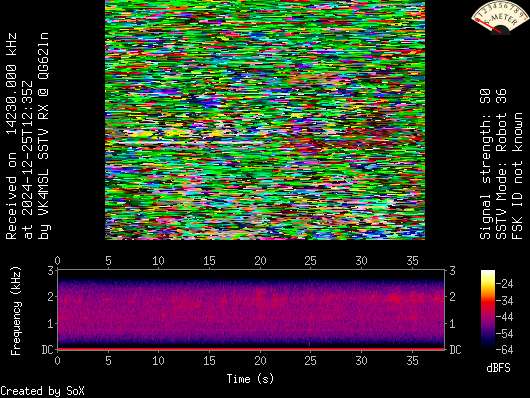Viewport: 530px width, 398px height.
Task: Click the red DC line in spectrogram
Action: point(251,349)
